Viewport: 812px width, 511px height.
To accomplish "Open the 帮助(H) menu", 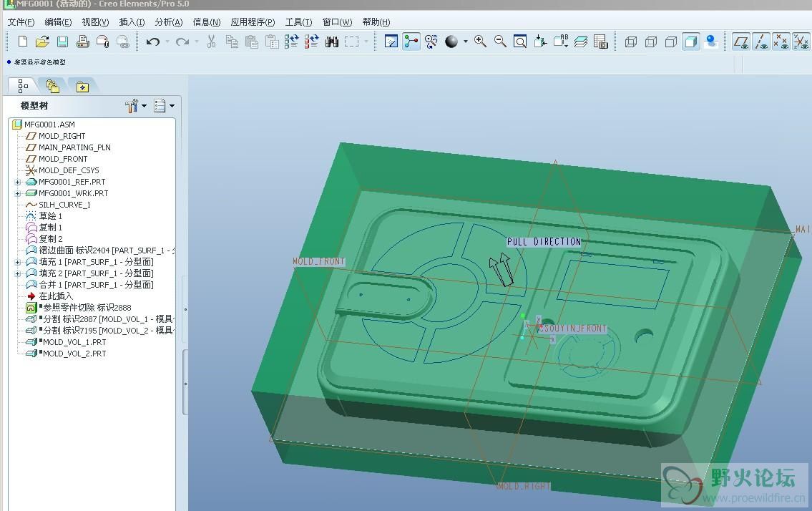I will pos(376,21).
